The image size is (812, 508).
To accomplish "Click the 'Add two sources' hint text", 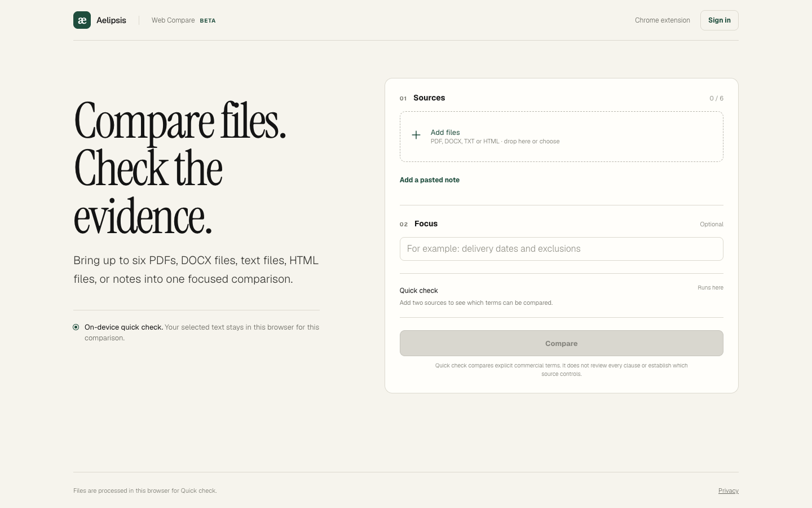I will (x=476, y=303).
